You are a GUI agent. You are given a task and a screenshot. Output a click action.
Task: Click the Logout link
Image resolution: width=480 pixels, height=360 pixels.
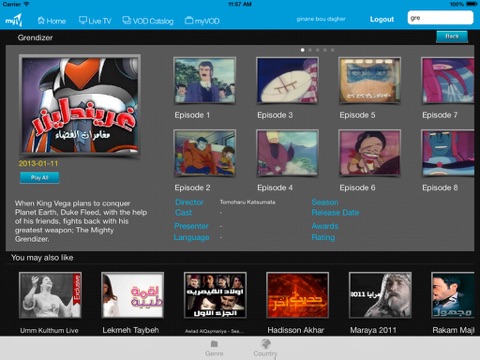tap(382, 19)
